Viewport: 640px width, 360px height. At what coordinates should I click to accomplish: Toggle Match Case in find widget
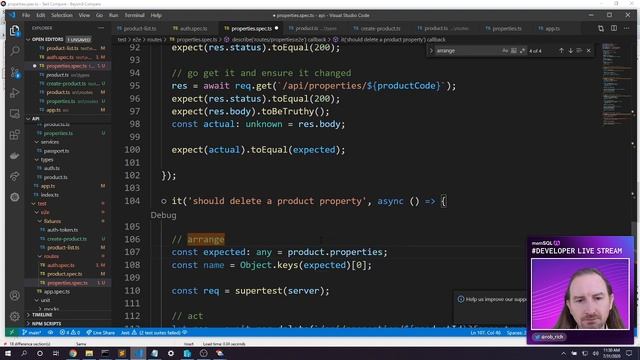point(505,51)
